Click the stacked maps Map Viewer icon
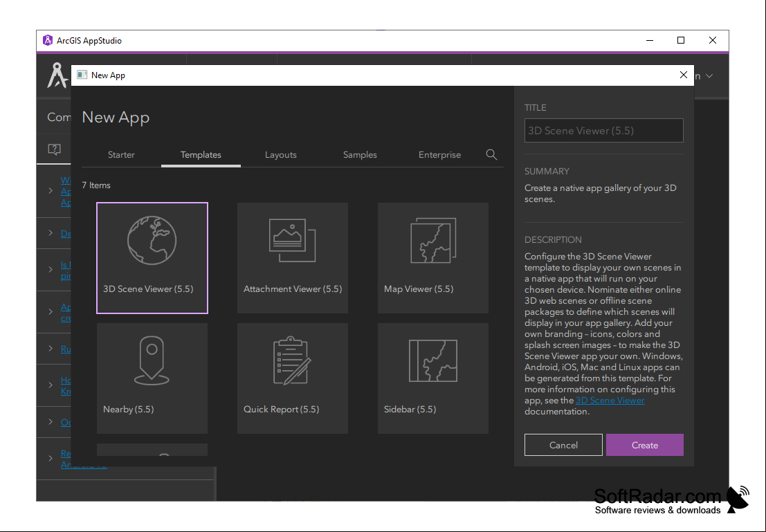 (x=433, y=240)
